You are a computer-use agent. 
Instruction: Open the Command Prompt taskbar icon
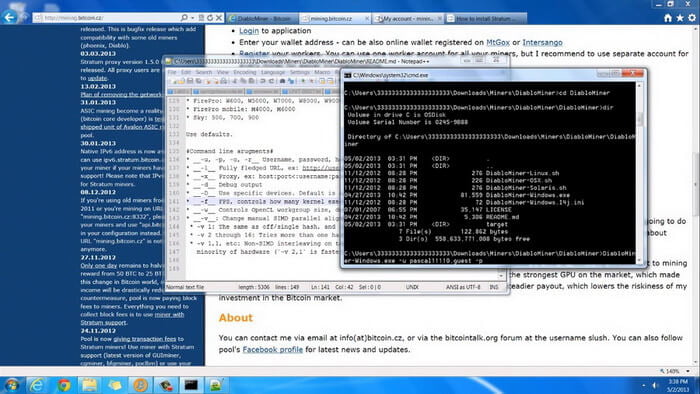pos(191,385)
